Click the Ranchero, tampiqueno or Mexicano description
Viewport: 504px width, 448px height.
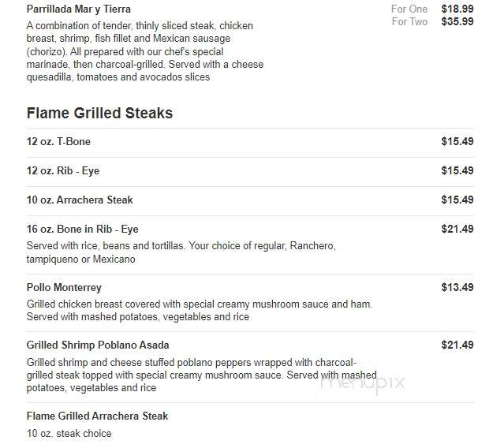[181, 252]
